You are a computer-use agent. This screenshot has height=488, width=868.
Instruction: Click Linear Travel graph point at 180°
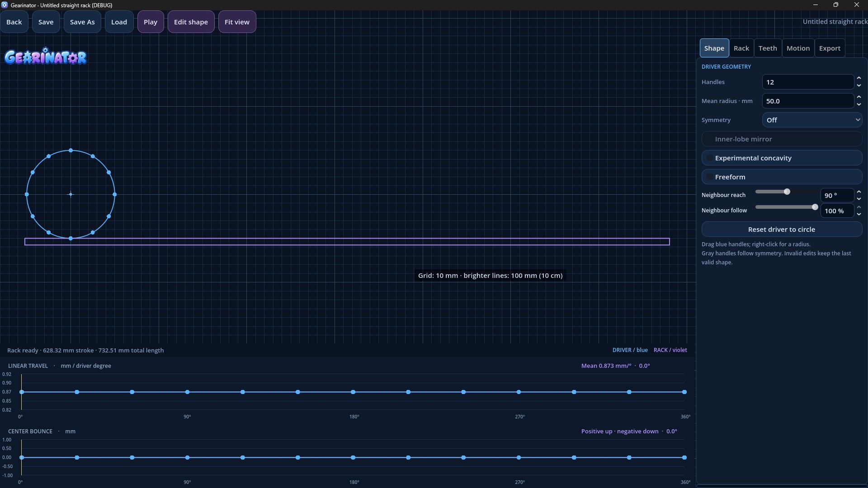tap(353, 392)
